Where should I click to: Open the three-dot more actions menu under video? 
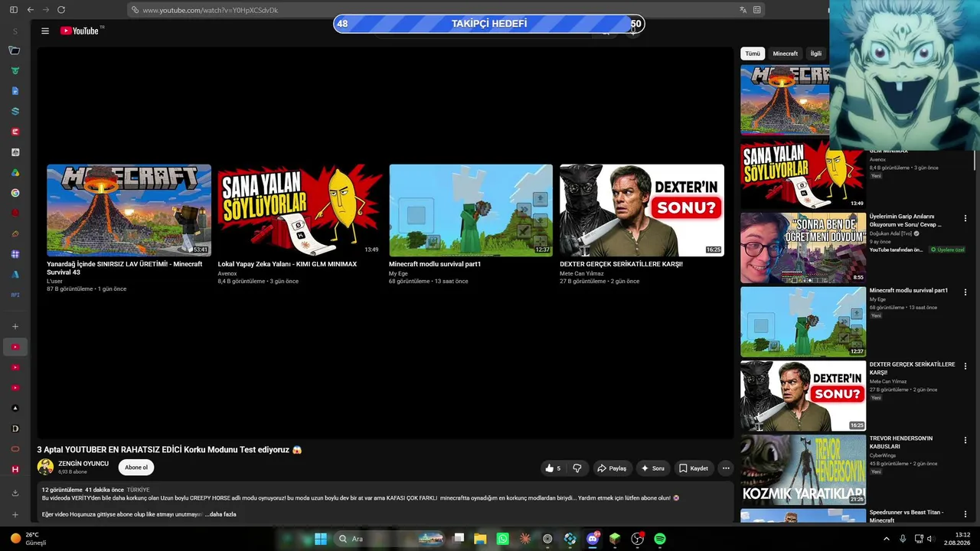pos(726,468)
